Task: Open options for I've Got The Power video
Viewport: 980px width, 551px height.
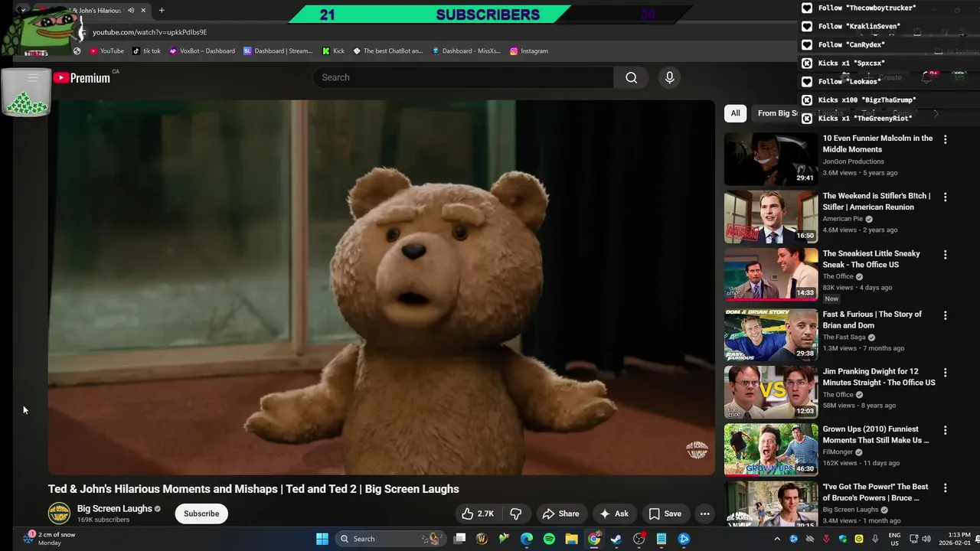Action: [x=945, y=487]
